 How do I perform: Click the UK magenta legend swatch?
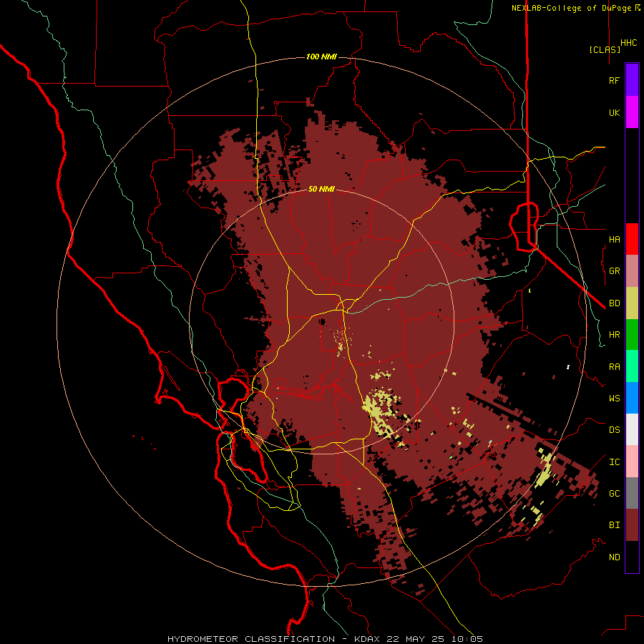(x=632, y=112)
